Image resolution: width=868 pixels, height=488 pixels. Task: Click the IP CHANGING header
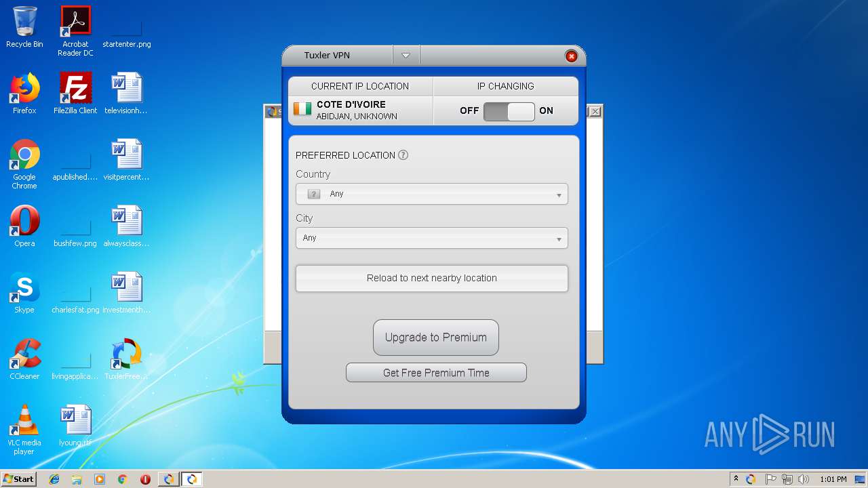click(506, 86)
